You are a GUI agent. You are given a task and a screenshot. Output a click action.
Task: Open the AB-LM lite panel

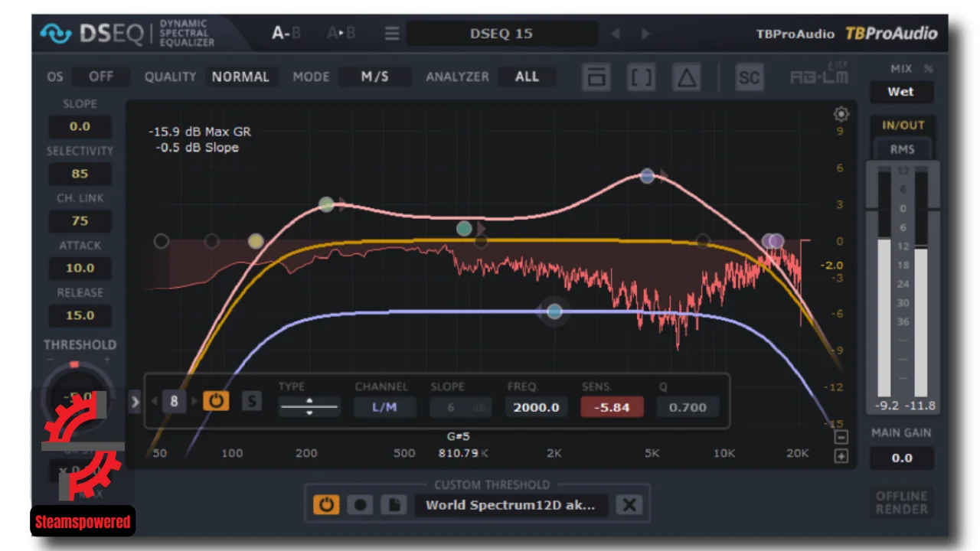point(819,76)
